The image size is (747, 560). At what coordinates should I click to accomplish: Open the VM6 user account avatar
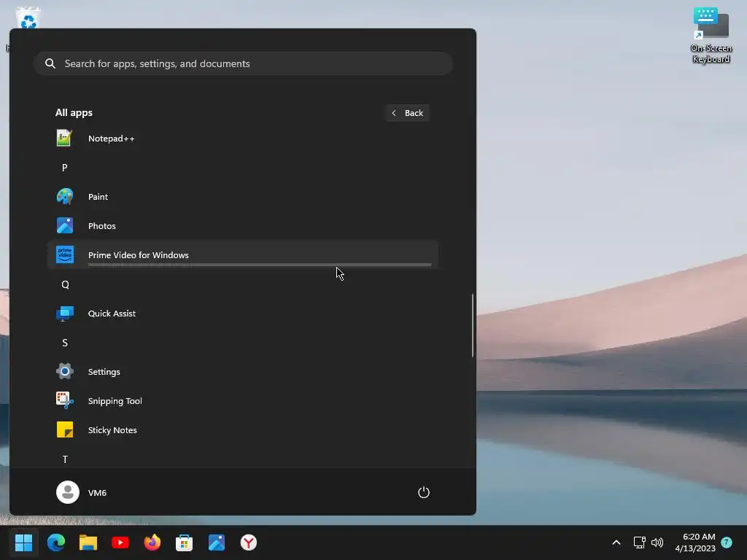point(68,492)
